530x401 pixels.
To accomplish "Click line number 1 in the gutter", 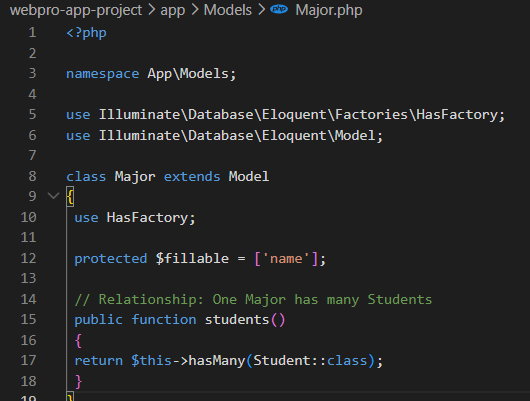I will 32,32.
